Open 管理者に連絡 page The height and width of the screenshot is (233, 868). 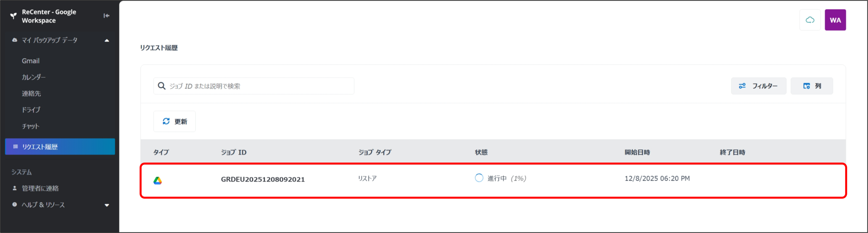[40, 188]
